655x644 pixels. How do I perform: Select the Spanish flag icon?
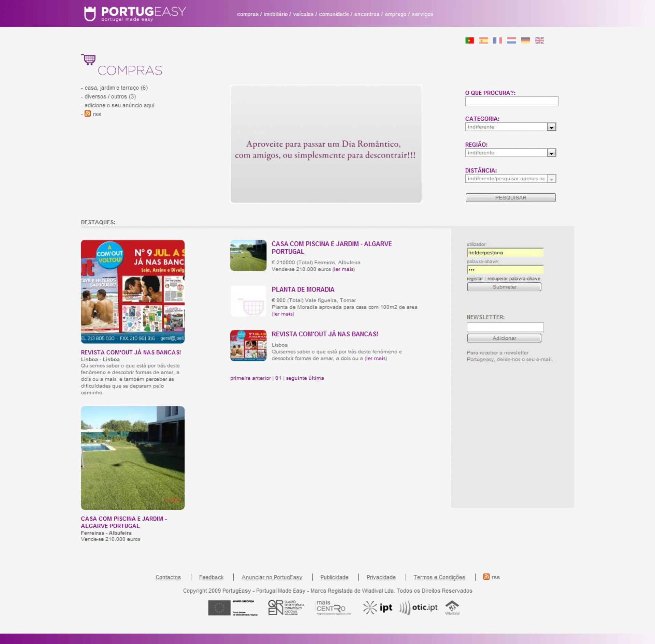483,41
